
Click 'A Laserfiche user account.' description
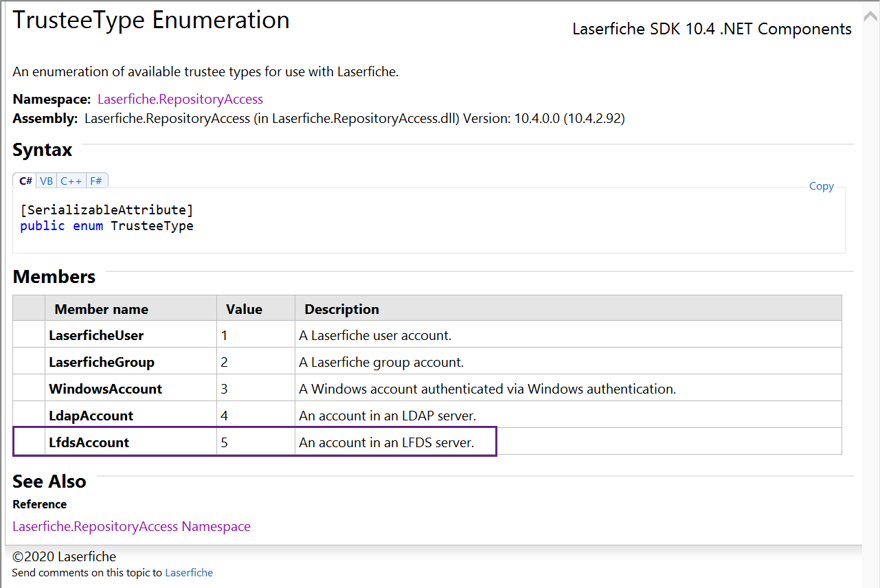click(375, 336)
